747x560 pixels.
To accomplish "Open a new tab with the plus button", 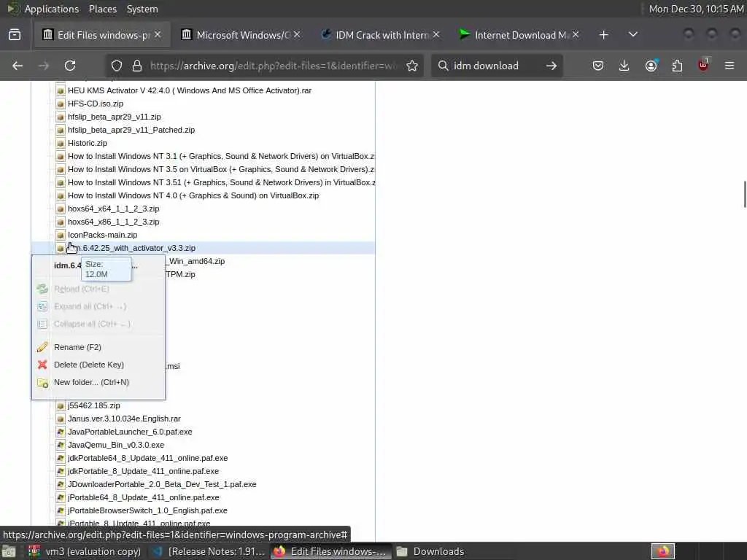I will click(x=603, y=35).
